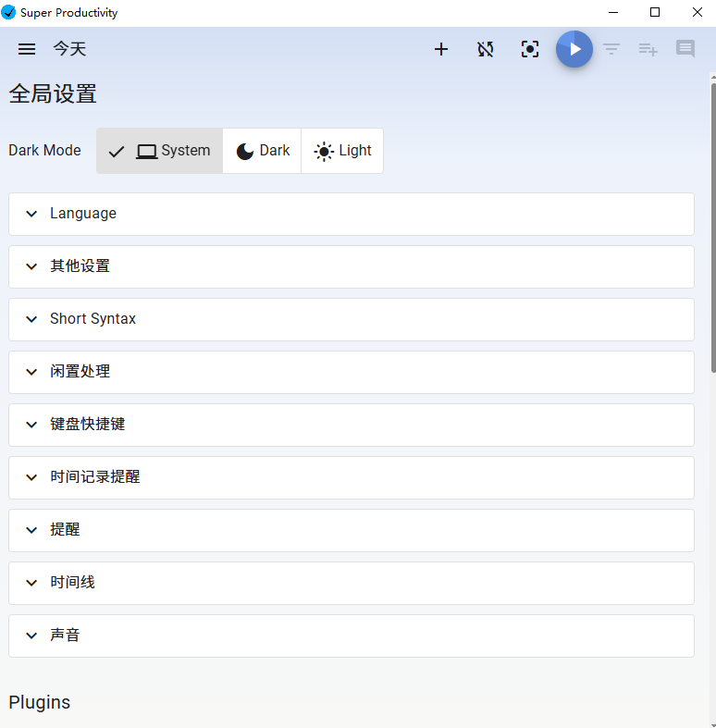Expand the 其他设置 section
This screenshot has height=728, width=716.
(352, 267)
